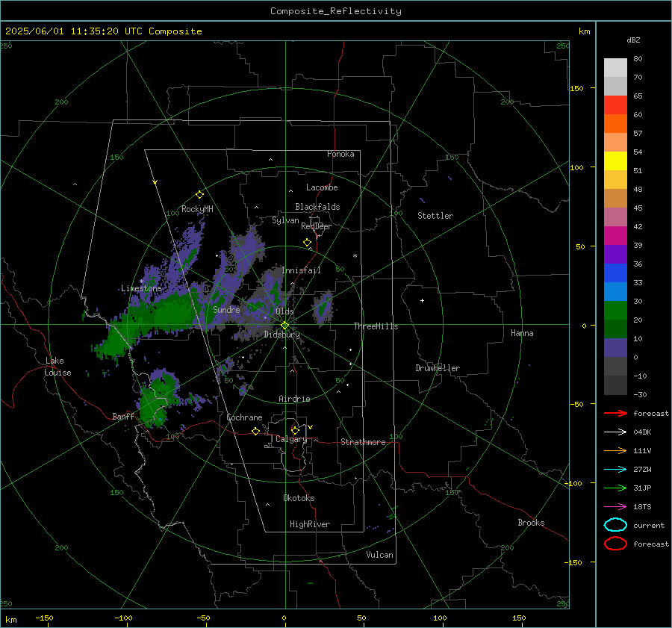The image size is (672, 628).
Task: Click the dark green 20-10 dBZ swatch
Action: coord(615,329)
